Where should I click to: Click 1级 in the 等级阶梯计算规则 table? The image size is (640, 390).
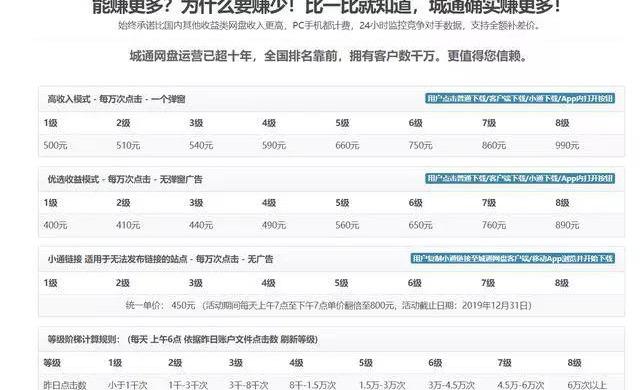coord(115,363)
